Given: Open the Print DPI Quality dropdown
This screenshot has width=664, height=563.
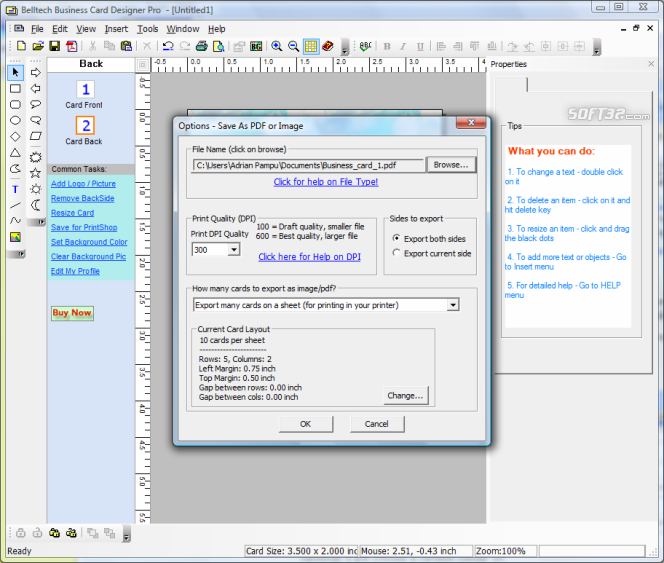Looking at the screenshot, I should tap(234, 250).
